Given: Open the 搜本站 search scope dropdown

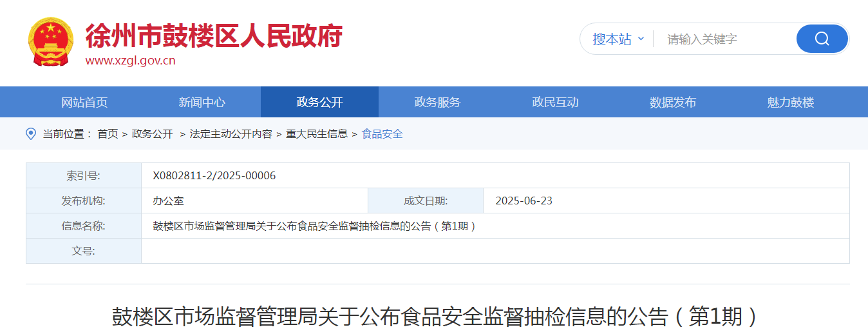Looking at the screenshot, I should 618,39.
